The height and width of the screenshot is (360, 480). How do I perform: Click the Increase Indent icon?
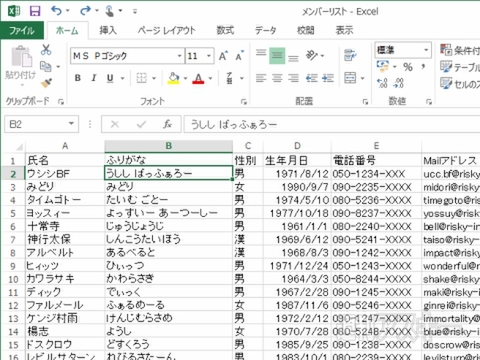(328, 78)
